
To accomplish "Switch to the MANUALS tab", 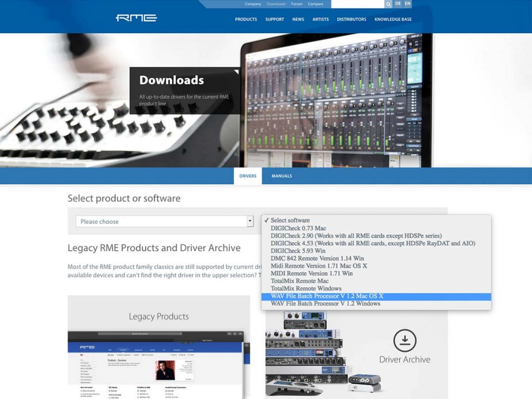I will click(x=282, y=176).
